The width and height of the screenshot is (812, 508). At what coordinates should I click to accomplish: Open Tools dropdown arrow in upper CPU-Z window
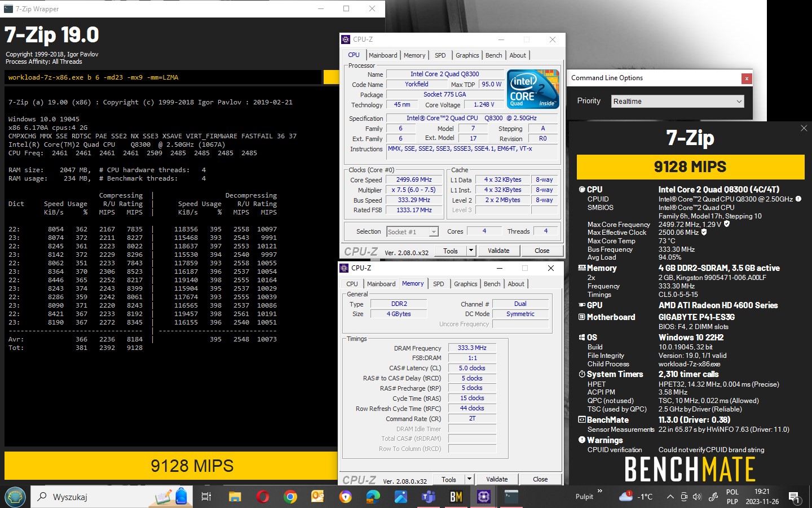pyautogui.click(x=471, y=251)
